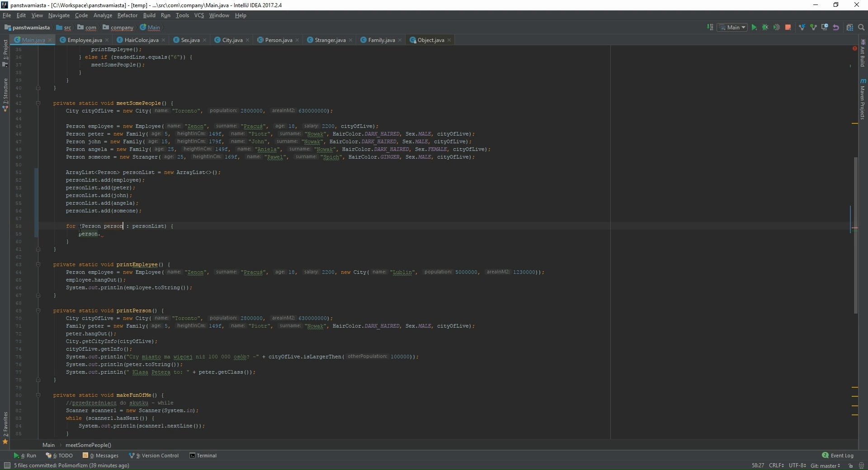Commit changes with the green arrow icon
The image size is (868, 470).
pyautogui.click(x=814, y=28)
